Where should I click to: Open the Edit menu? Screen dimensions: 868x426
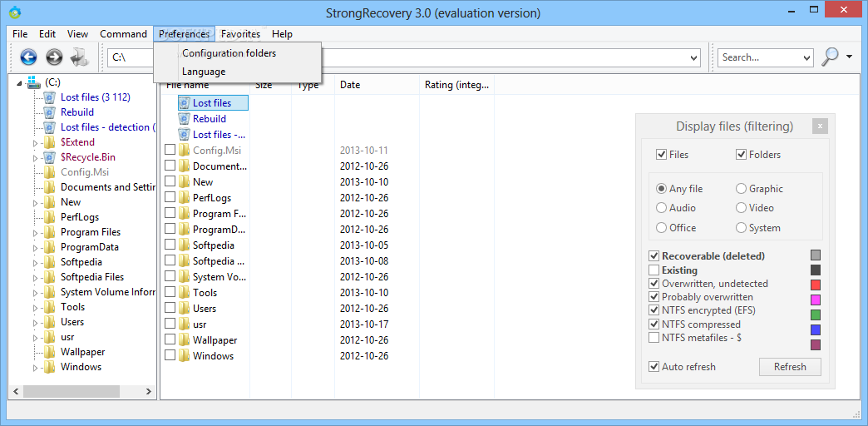pos(47,34)
